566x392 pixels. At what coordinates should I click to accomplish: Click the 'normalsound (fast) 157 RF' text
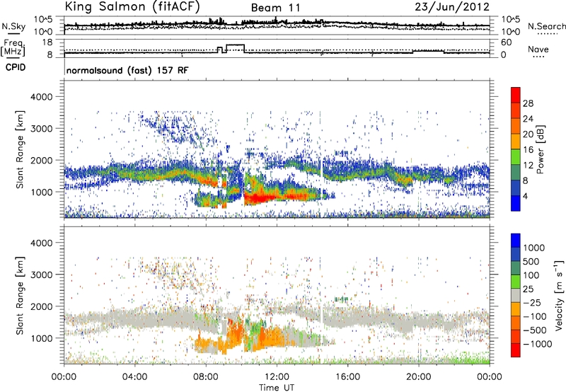click(x=127, y=70)
